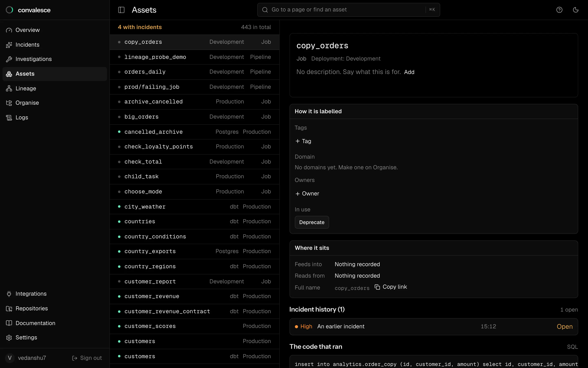Select customer_scores asset row

[194, 326]
